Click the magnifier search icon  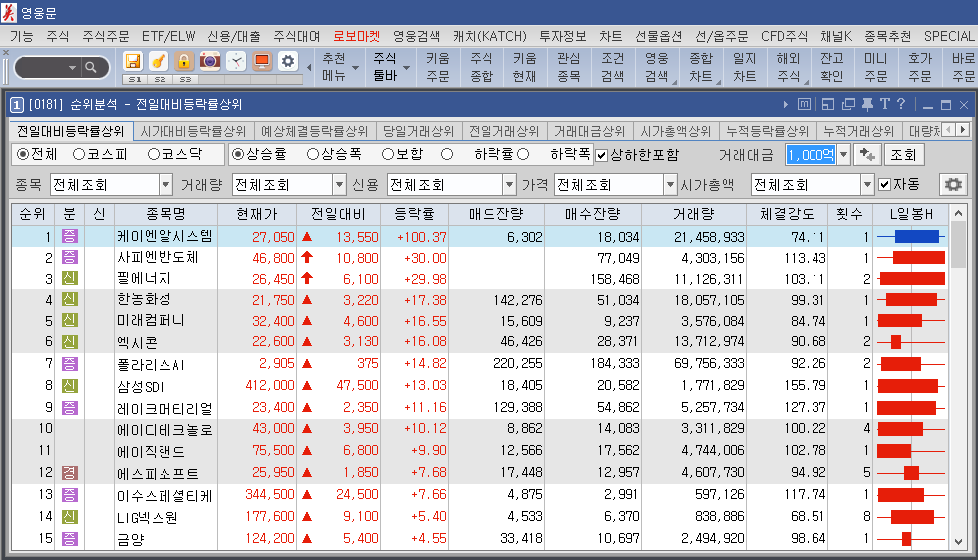click(x=91, y=67)
